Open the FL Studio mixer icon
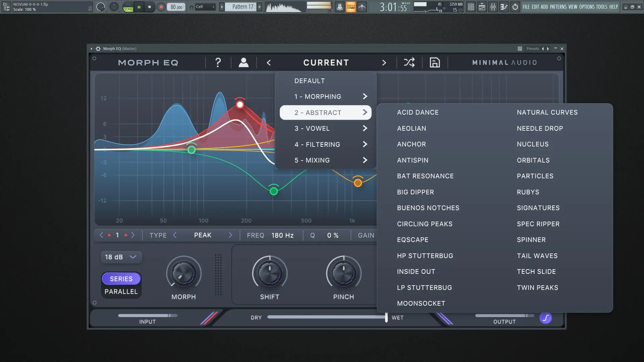This screenshot has width=644, height=362. (493, 7)
